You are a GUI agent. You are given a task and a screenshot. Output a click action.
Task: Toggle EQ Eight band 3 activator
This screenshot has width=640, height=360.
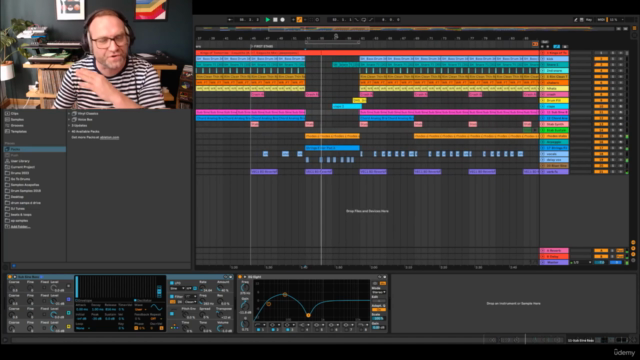pos(287,329)
